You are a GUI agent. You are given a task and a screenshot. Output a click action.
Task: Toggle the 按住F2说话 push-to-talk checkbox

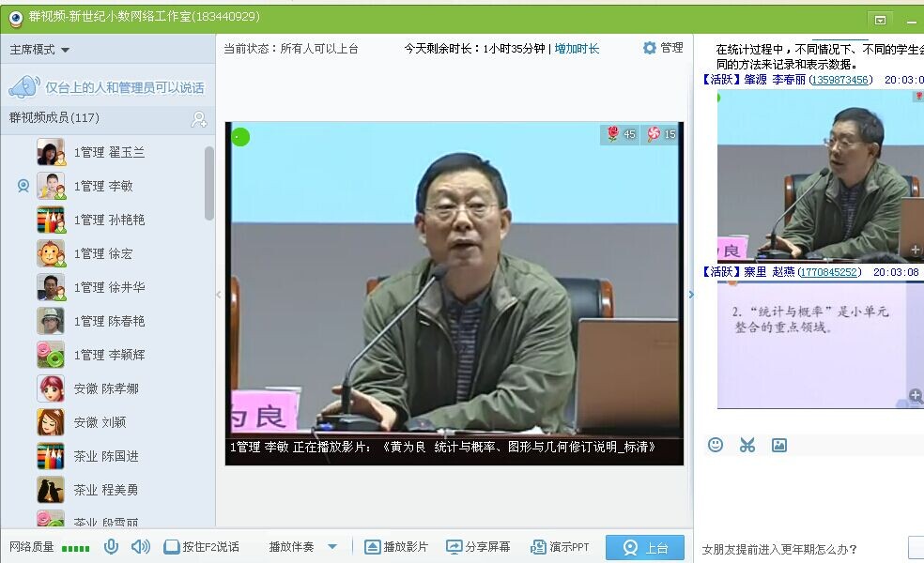172,547
